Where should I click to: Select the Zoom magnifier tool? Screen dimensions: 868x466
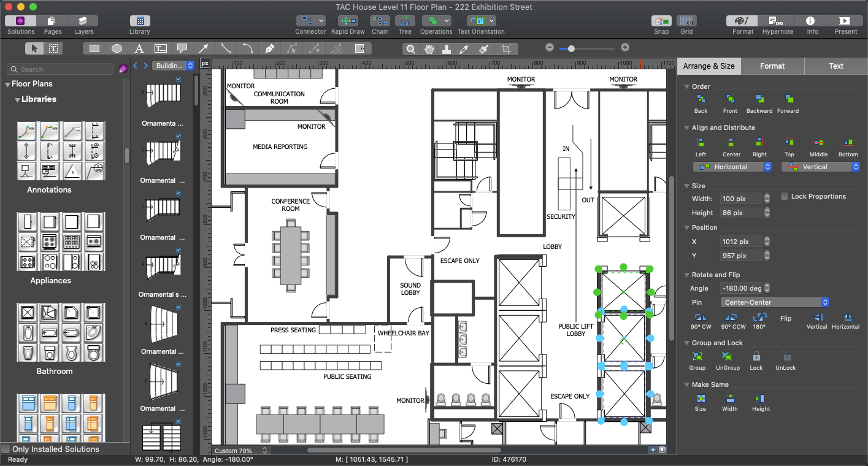pos(412,49)
